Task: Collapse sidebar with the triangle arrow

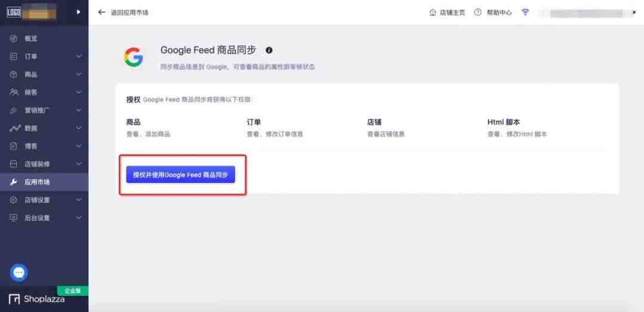Action: pos(79,13)
